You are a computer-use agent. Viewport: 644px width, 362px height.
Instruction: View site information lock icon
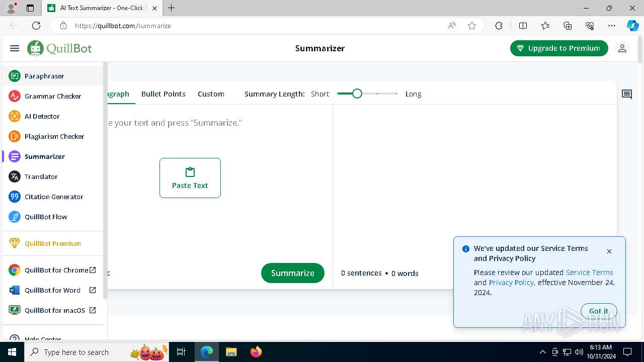coord(63,26)
